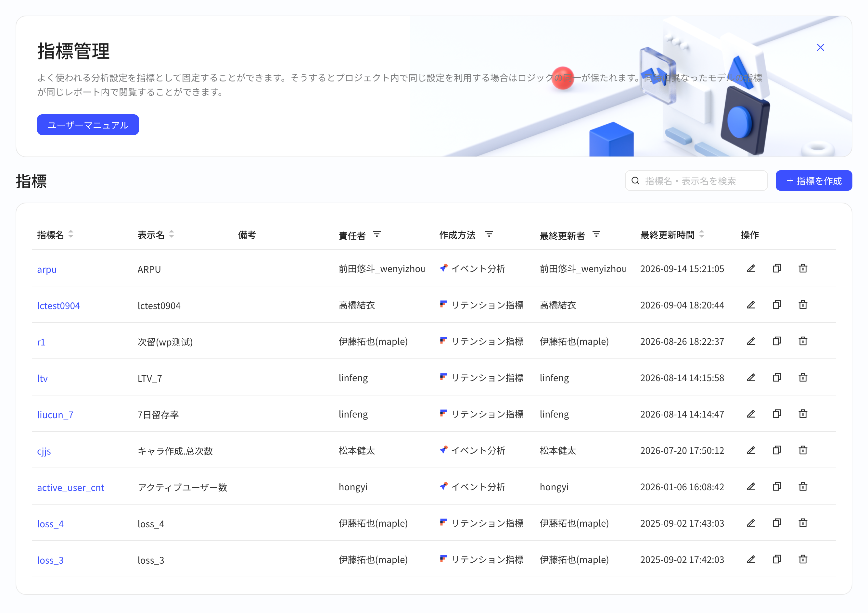
Task: Delete the loss_3 metric
Action: point(803,559)
